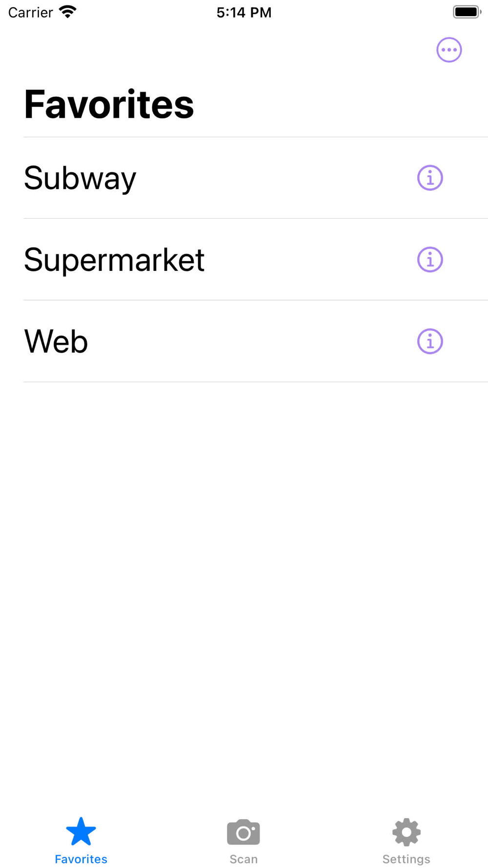Tap the star icon in tab bar
Image resolution: width=488 pixels, height=868 pixels.
81,832
